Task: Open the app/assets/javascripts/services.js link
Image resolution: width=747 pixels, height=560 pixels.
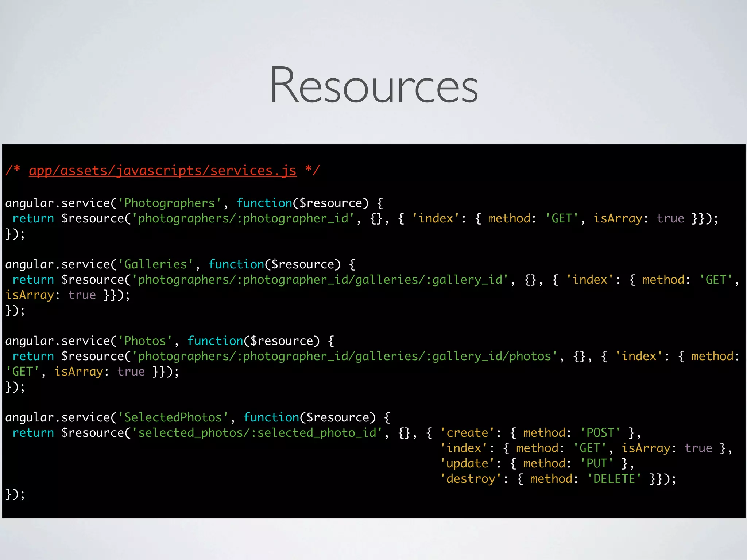Action: [163, 170]
